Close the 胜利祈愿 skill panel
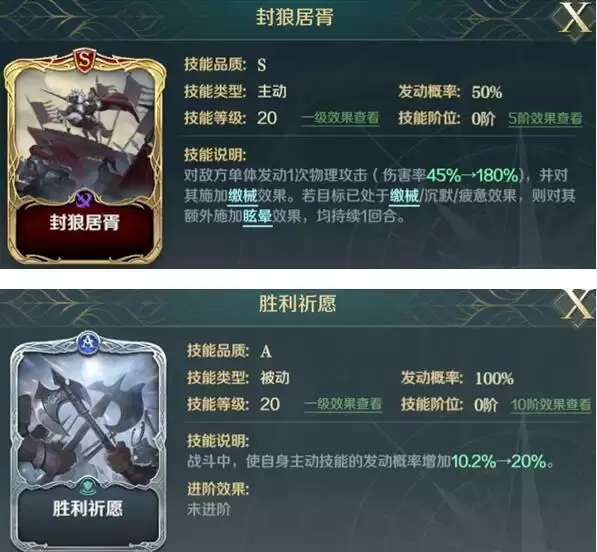This screenshot has width=597, height=552. tap(578, 305)
